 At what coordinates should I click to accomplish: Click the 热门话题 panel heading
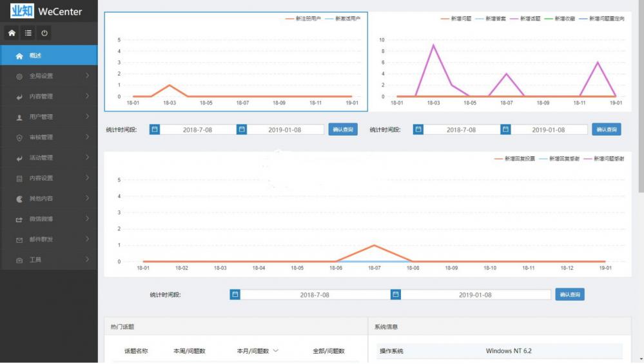[122, 327]
